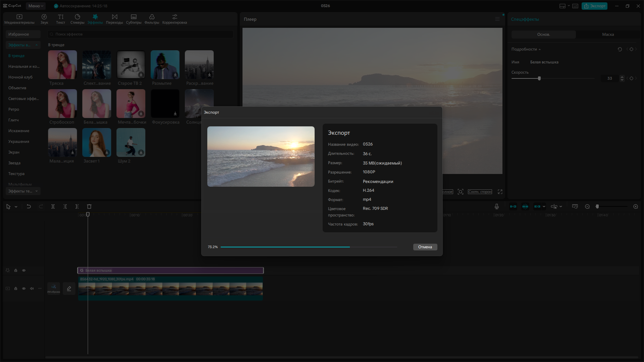Switch to the Маска tab
This screenshot has width=644, height=362.
point(608,35)
